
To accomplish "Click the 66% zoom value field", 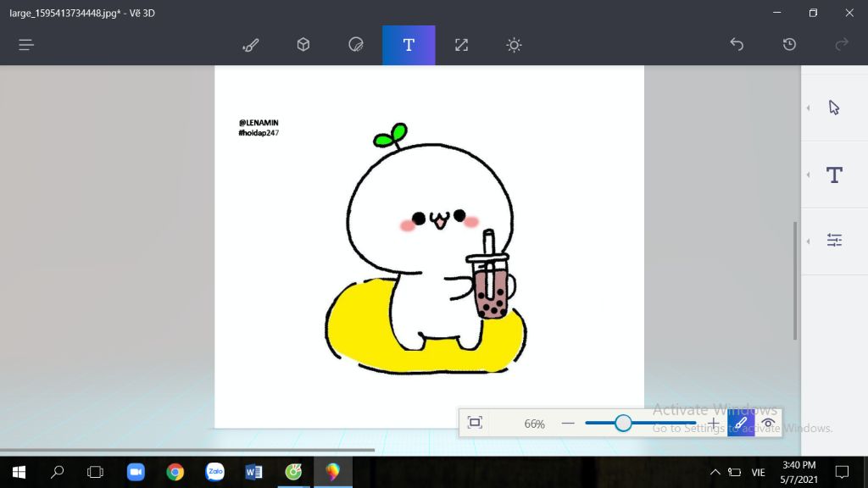I will click(534, 424).
